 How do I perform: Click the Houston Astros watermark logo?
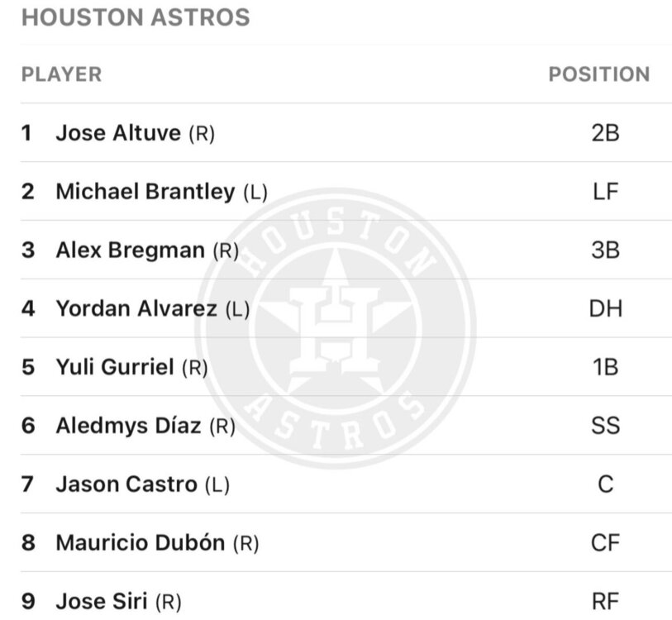335,328
